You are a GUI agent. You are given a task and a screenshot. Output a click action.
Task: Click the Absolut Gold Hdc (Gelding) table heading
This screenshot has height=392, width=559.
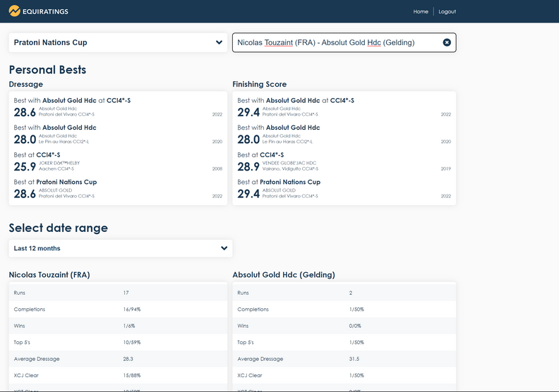[284, 275]
